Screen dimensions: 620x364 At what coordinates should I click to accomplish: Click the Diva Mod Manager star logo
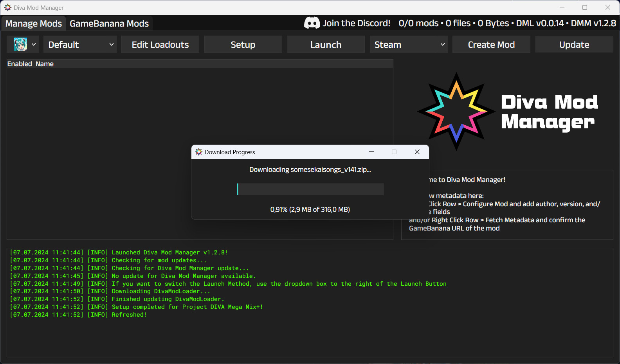tap(456, 111)
